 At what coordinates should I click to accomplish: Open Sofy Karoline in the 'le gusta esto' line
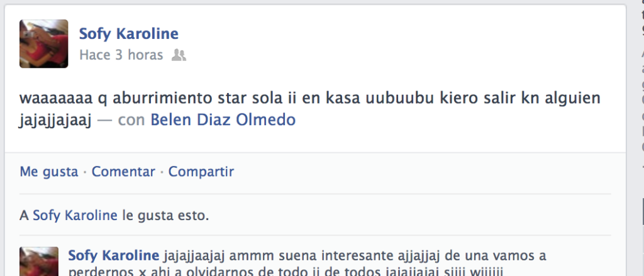(75, 215)
